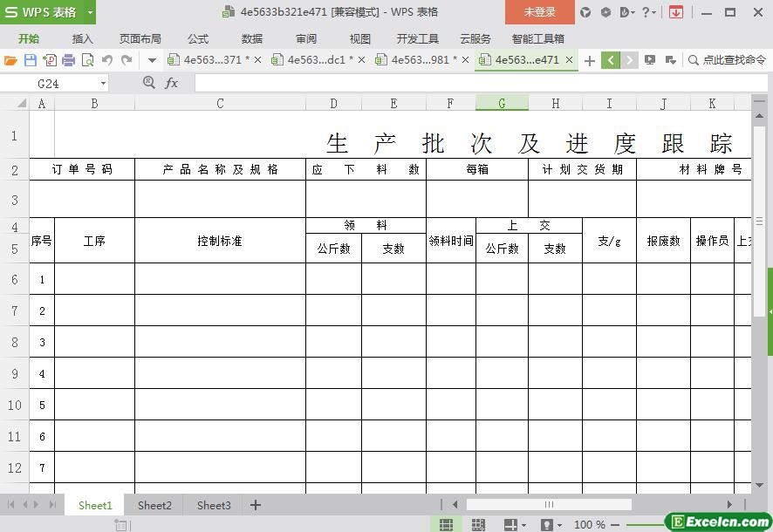Click the horizontal scroll right arrow
This screenshot has height=532, width=773.
click(729, 504)
